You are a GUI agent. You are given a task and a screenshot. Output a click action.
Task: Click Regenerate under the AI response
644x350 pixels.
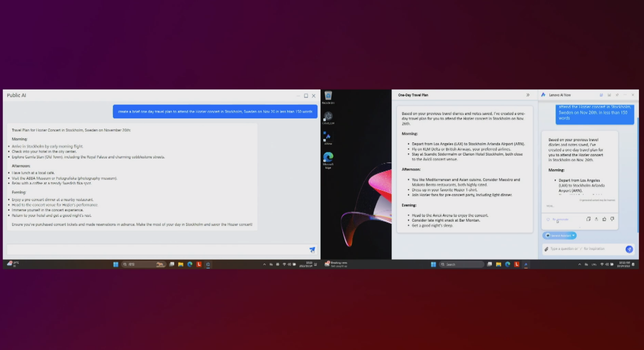(558, 219)
